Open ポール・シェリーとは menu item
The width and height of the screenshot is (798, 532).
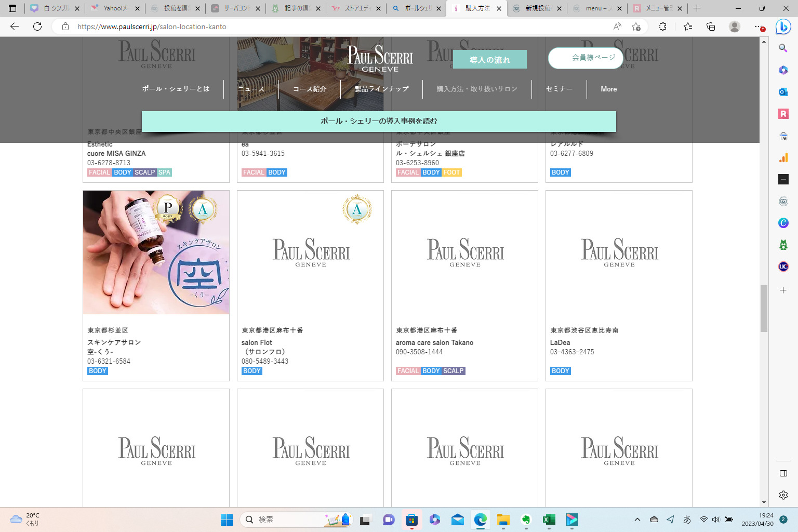[176, 89]
